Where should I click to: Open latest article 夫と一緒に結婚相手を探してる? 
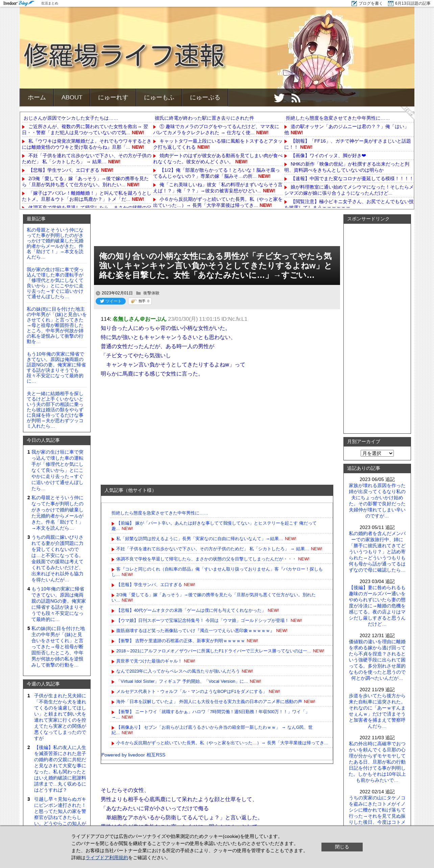55,410
